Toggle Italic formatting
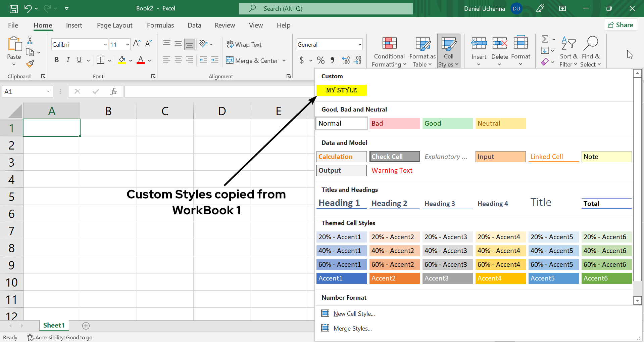 pos(68,60)
